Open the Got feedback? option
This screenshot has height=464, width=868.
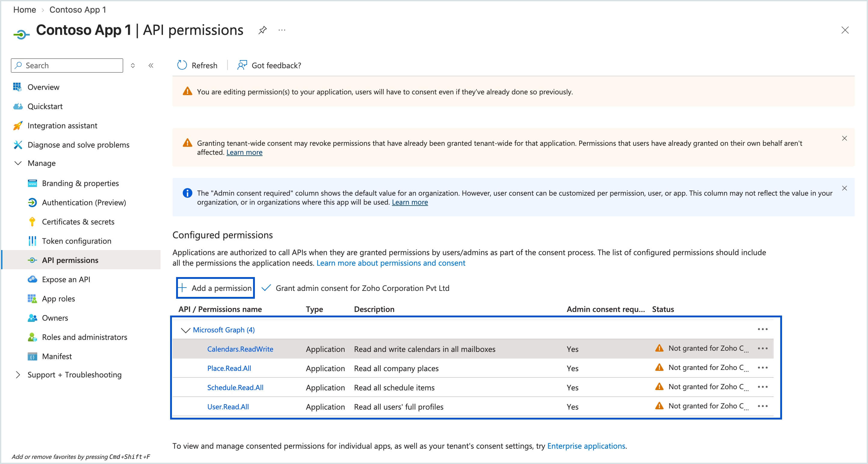(x=269, y=65)
